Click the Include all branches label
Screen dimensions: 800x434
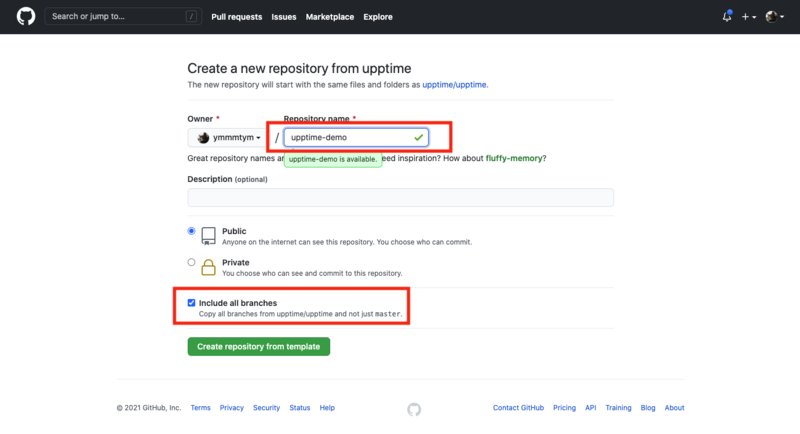click(238, 303)
